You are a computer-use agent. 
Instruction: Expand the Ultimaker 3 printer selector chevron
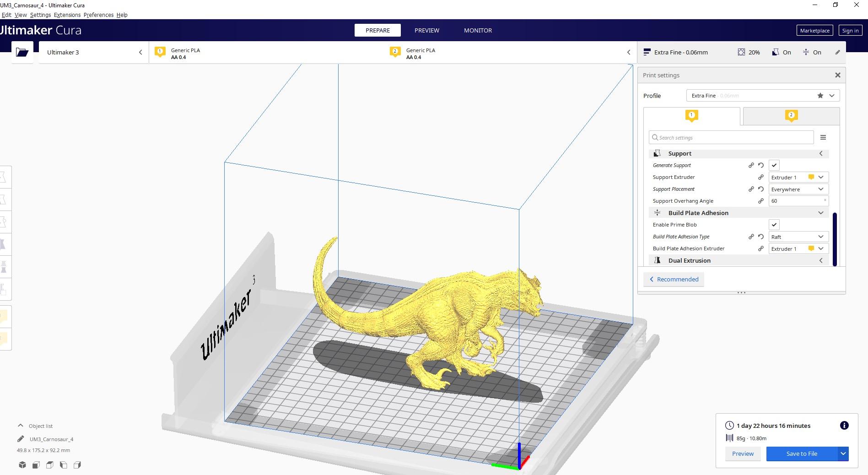click(x=140, y=52)
